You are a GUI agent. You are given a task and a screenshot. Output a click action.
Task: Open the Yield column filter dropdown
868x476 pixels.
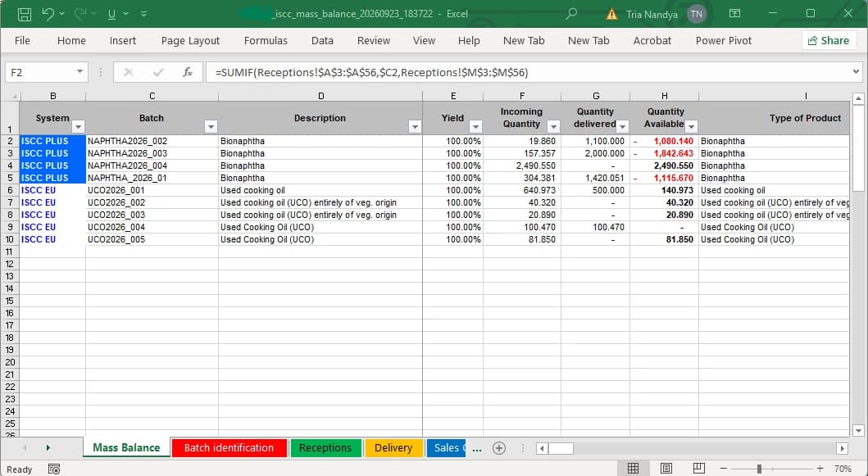475,127
